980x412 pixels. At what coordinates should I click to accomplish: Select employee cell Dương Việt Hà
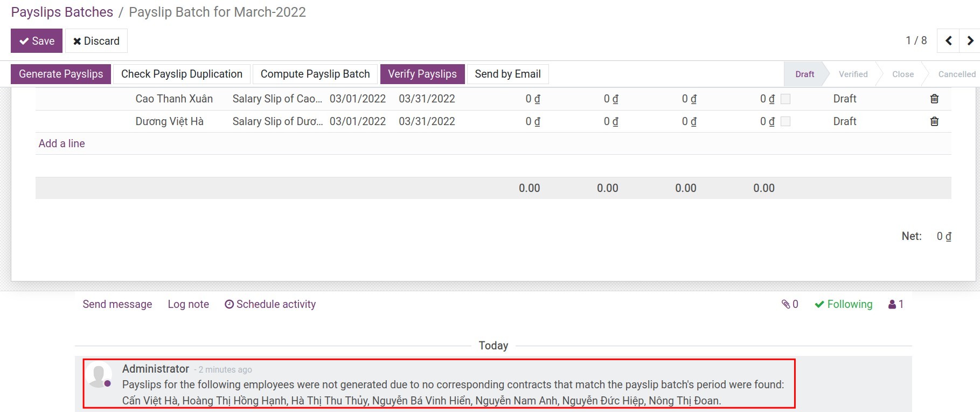pyautogui.click(x=169, y=121)
